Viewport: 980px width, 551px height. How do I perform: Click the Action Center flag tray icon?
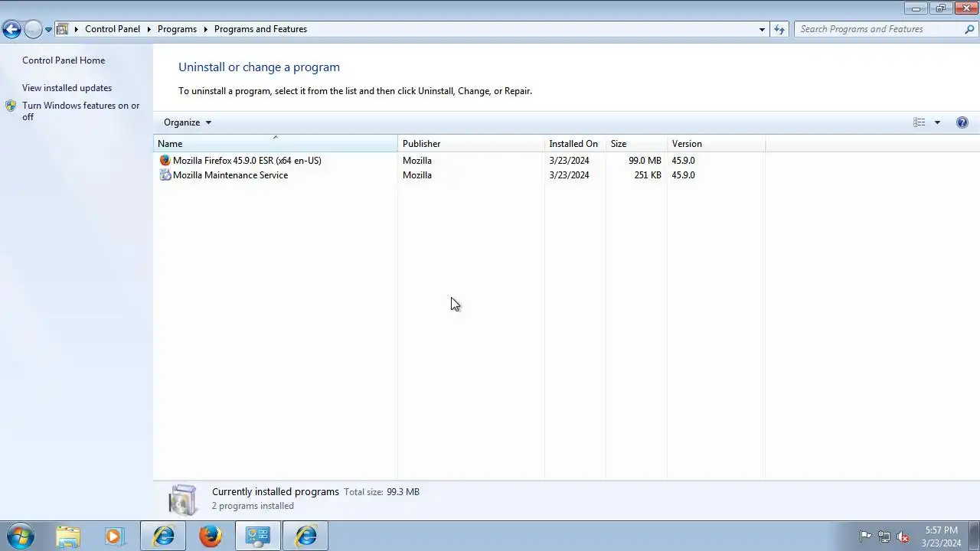point(865,536)
